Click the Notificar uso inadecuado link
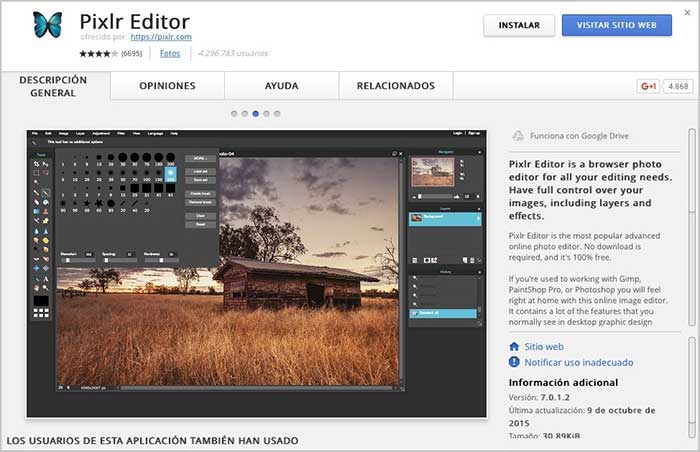The width and height of the screenshot is (700, 452). click(x=579, y=362)
